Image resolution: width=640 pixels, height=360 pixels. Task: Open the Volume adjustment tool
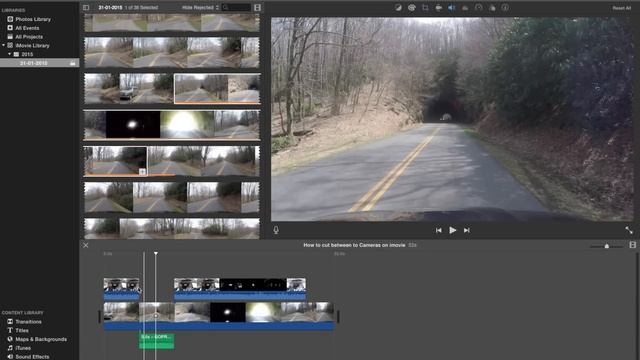[x=451, y=8]
